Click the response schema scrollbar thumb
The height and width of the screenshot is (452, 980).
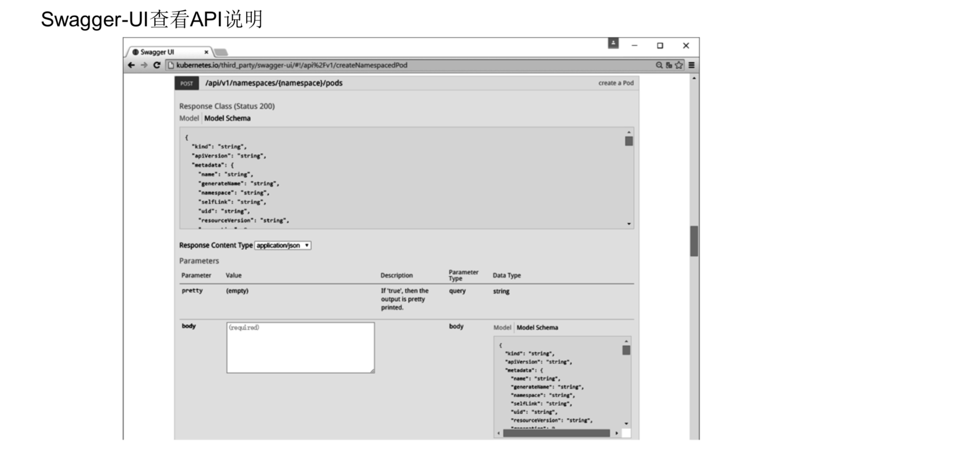coord(629,141)
